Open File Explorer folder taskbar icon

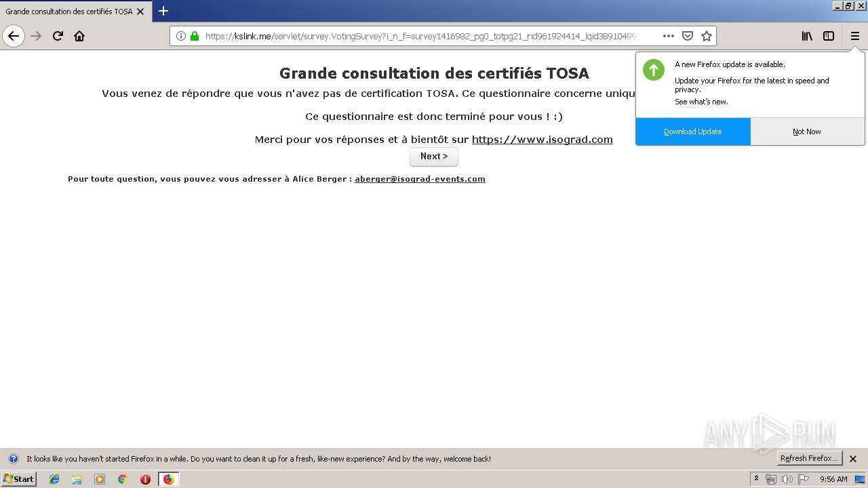[x=77, y=479]
